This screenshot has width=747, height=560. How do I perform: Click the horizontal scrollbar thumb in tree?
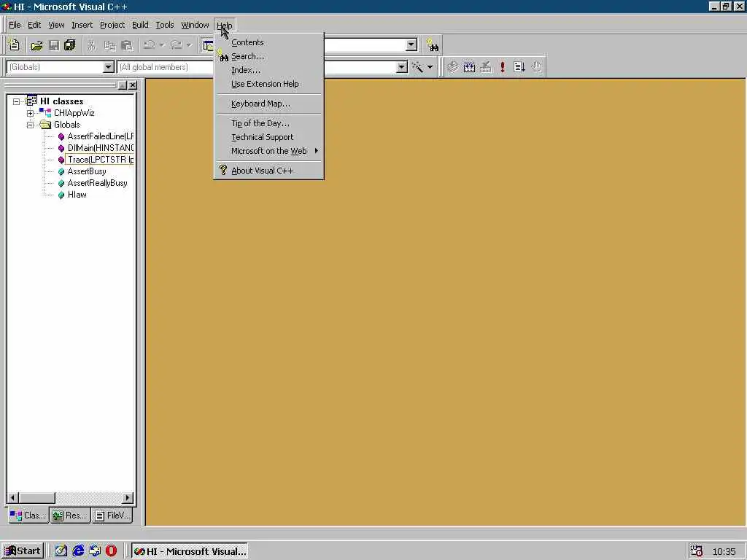(36, 497)
